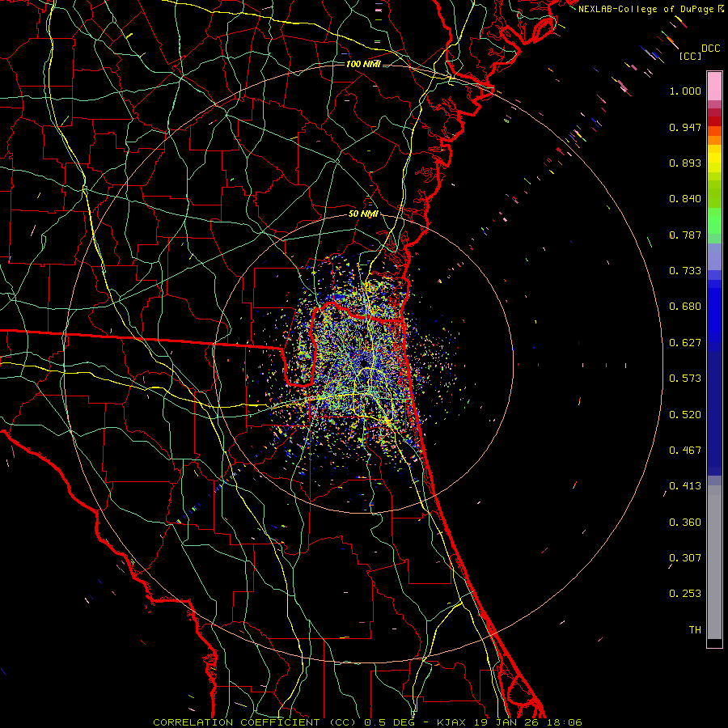728x728 pixels.
Task: Select the 0.360 scale value
Action: coord(685,523)
